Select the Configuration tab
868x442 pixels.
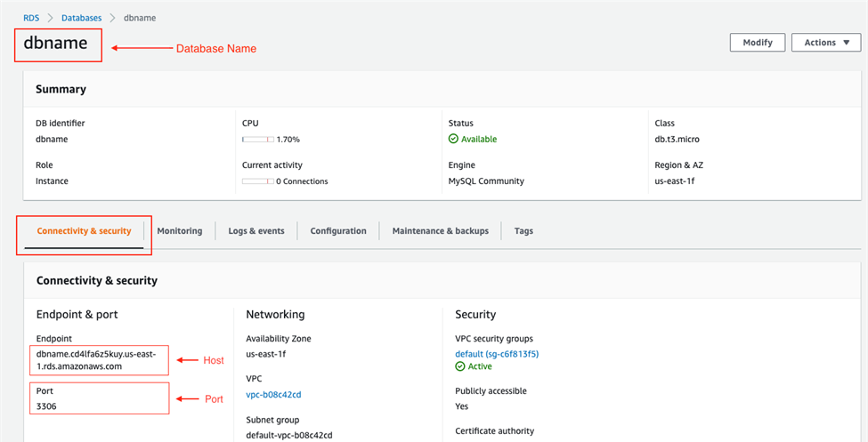338,231
